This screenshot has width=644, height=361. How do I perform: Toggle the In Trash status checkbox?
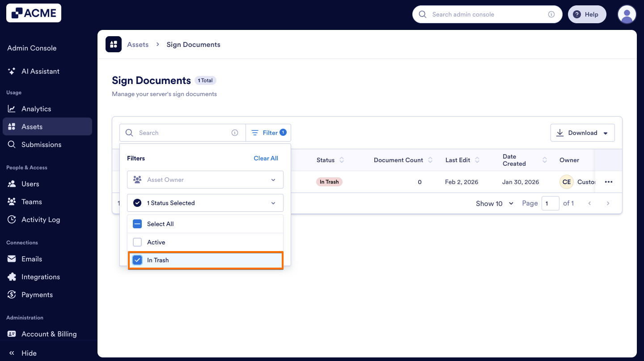pos(137,260)
